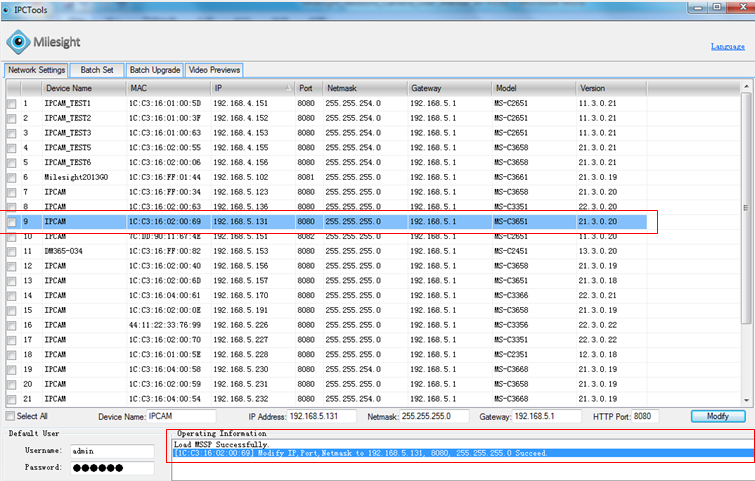The width and height of the screenshot is (755, 481).
Task: Select IP cell 192.168.4.152
Action: tap(240, 118)
